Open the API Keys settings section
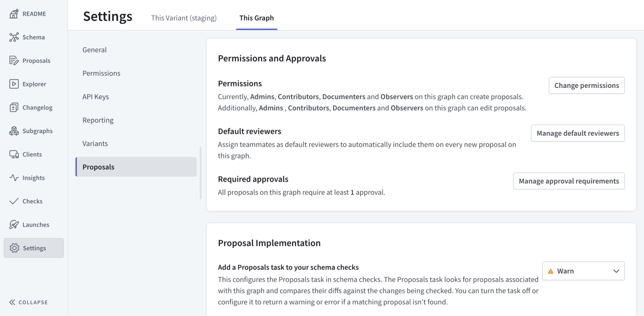644x316 pixels. coord(95,96)
